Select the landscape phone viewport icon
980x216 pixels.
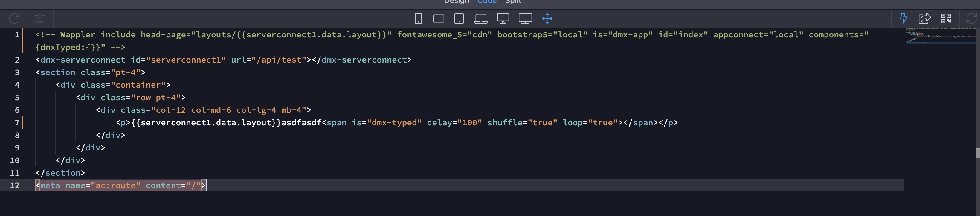click(x=439, y=18)
